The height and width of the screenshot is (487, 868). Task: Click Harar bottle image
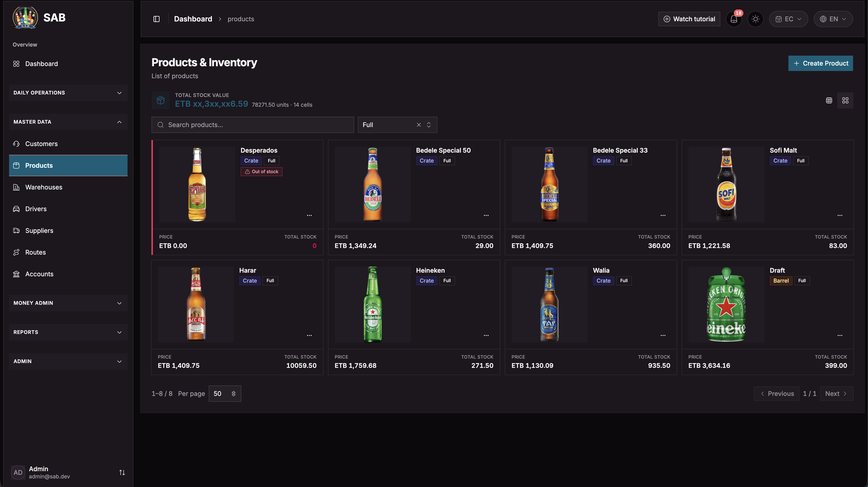(196, 305)
